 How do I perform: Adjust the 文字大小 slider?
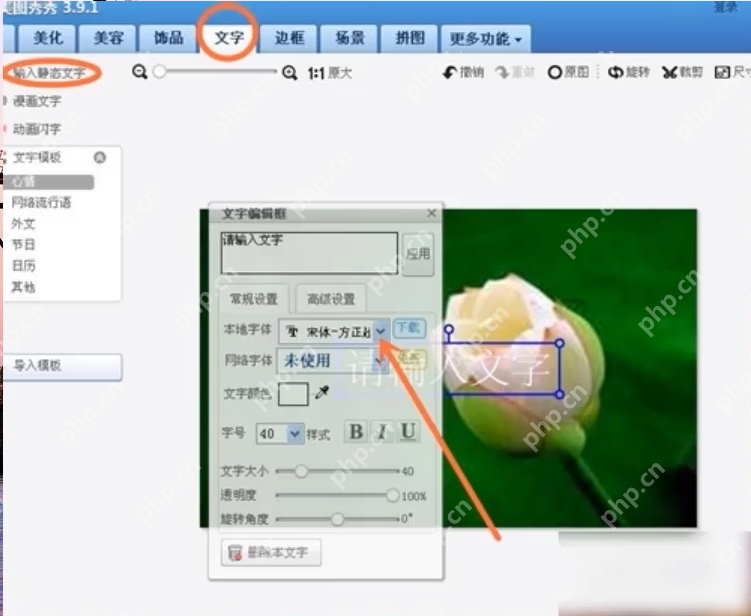301,471
